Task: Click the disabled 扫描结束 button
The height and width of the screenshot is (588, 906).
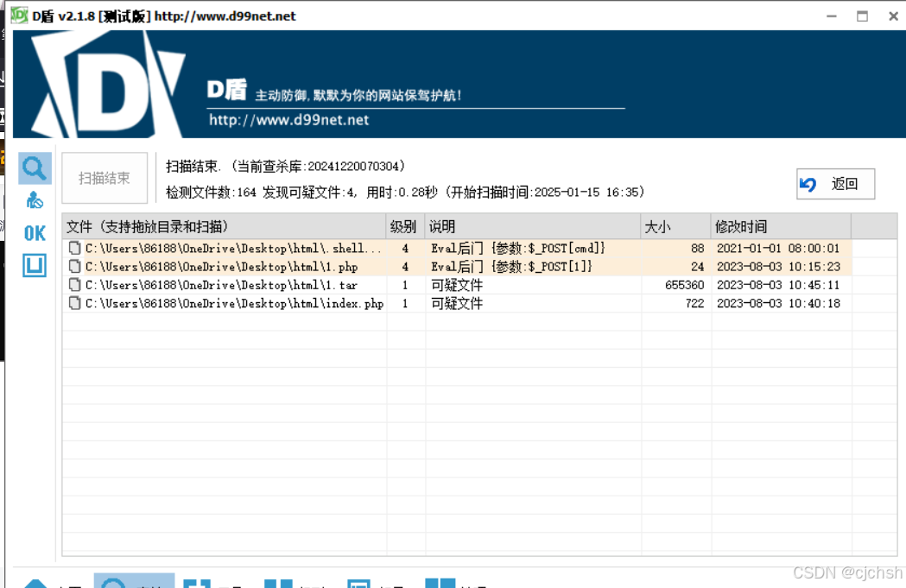Action: point(105,178)
